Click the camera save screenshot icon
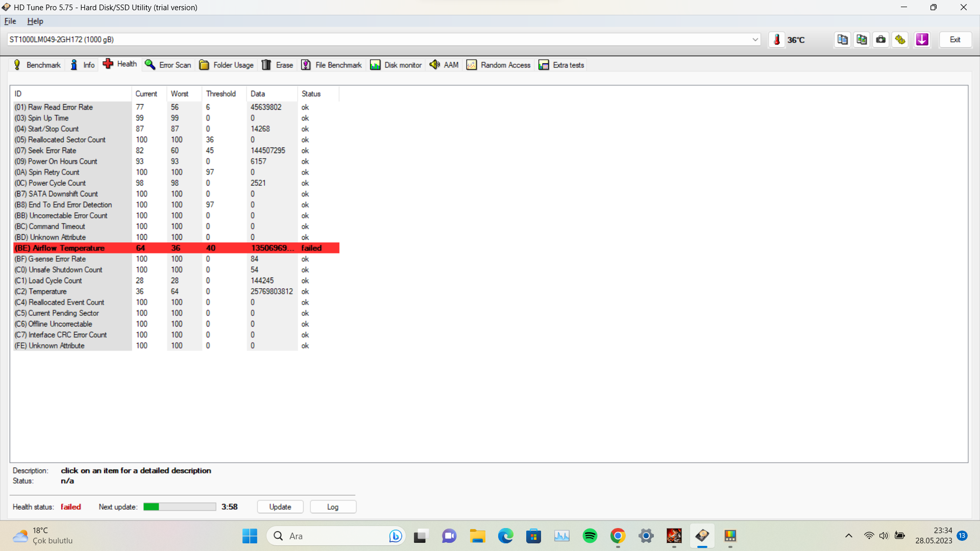Viewport: 980px width, 551px height. (x=881, y=39)
